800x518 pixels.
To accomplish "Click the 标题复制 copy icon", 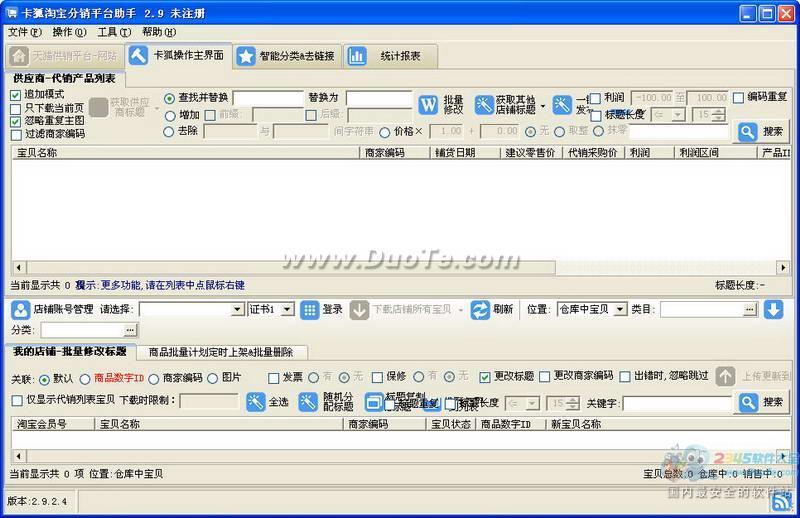I will (374, 403).
